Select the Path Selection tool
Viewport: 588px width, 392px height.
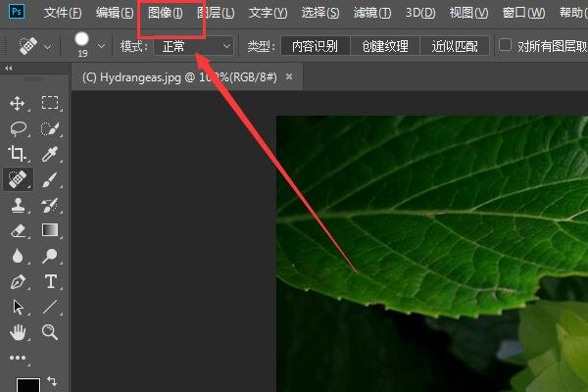pyautogui.click(x=18, y=307)
